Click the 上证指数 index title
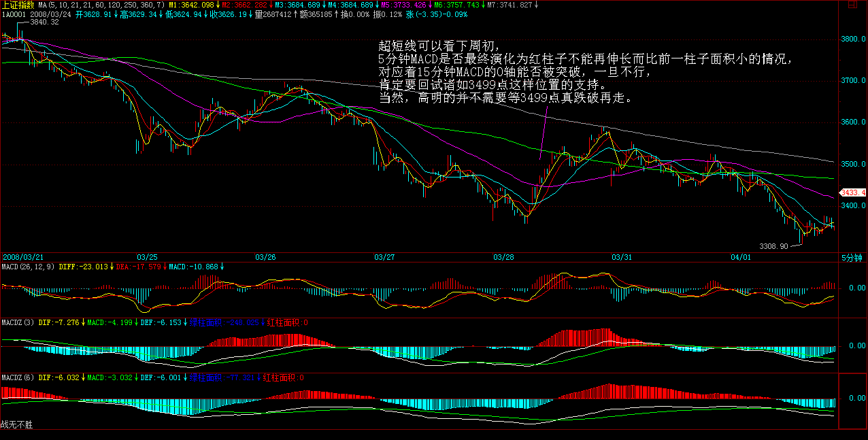Image resolution: width=868 pixels, height=440 pixels. 18,5
